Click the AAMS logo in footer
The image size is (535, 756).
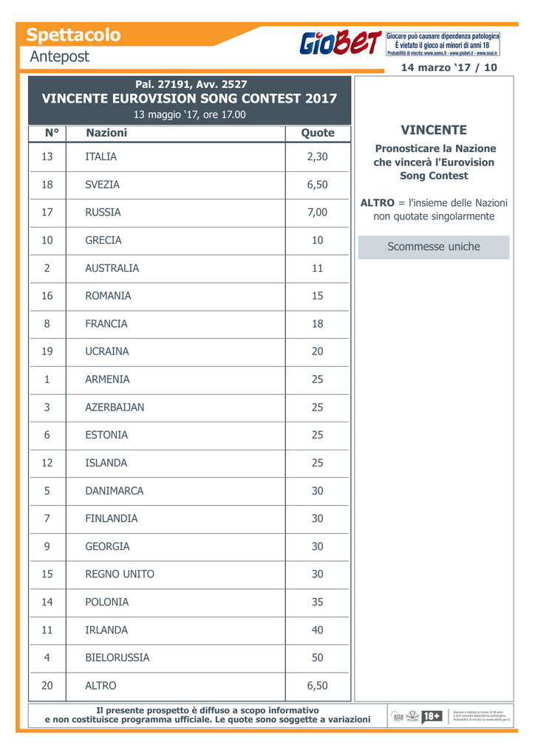[x=398, y=716]
